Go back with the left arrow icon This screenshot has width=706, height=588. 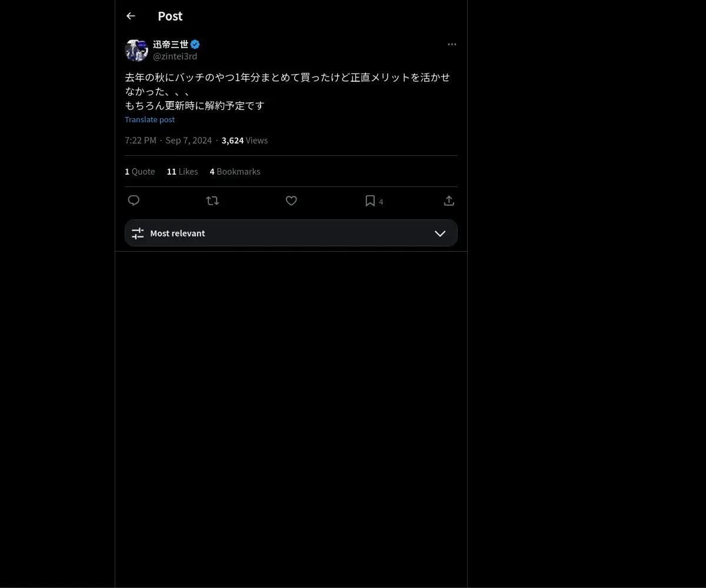point(131,16)
